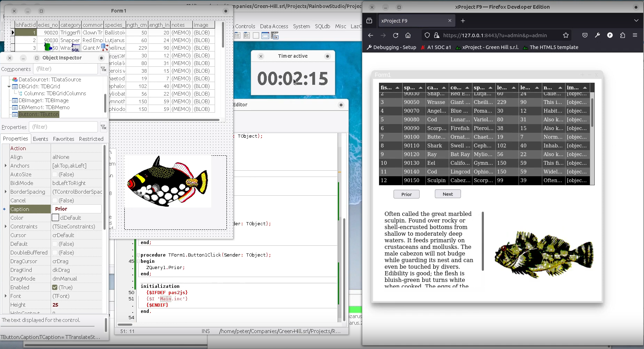Expand the Font property row
Screen dimensions: 644x349
(x=6, y=296)
